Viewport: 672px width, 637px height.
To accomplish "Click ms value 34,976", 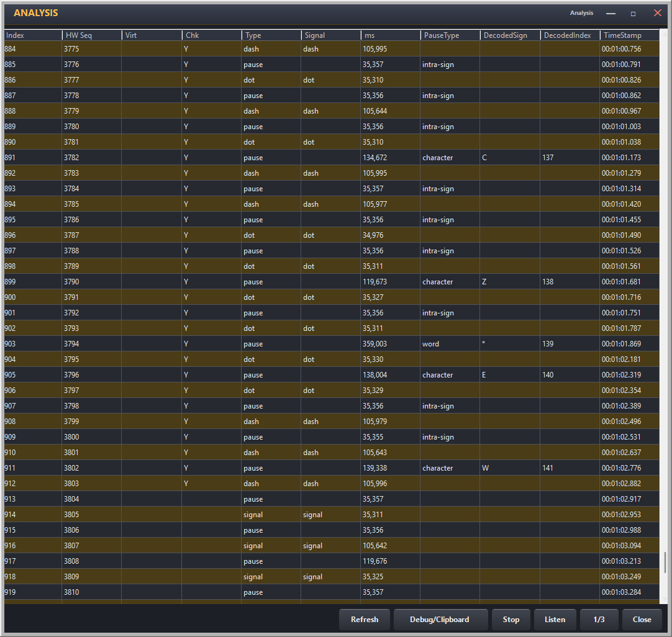I will coord(391,235).
